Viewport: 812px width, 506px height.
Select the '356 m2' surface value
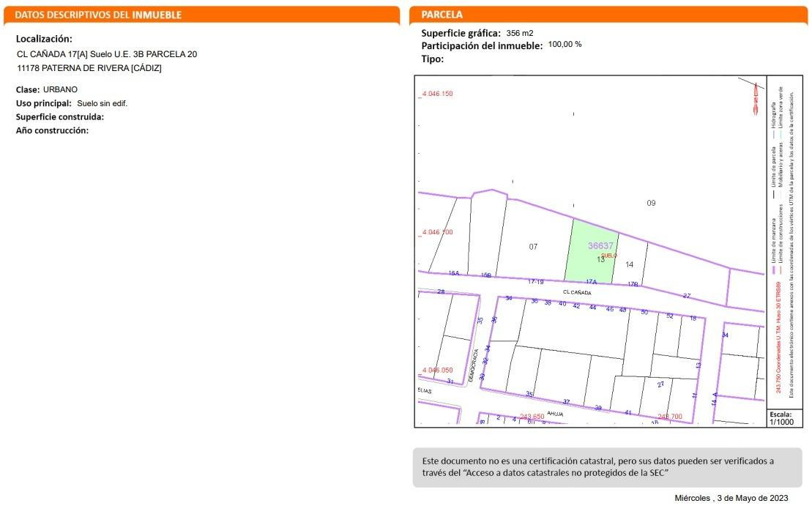tap(519, 33)
